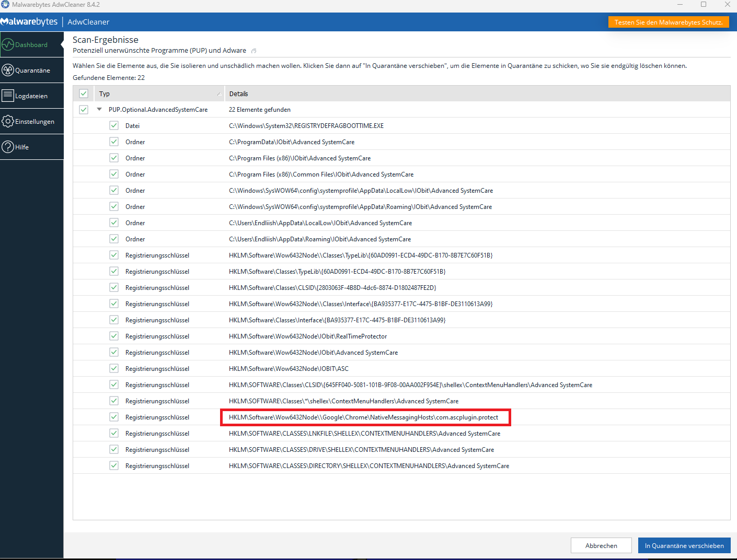Select HKLM\Software\Wow6432Node\IObit\RealTimeProtector entry
737x560 pixels.
point(308,336)
